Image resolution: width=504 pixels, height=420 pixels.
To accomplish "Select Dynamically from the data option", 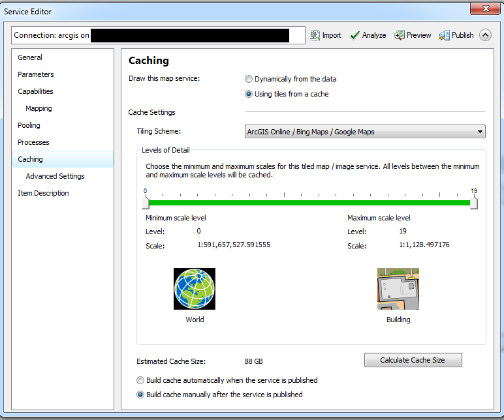I will [249, 79].
